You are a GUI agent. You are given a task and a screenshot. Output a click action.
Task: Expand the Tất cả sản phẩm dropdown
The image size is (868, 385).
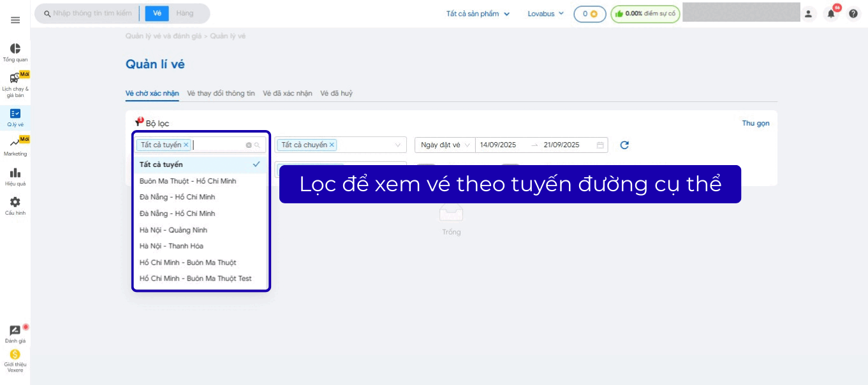[478, 13]
